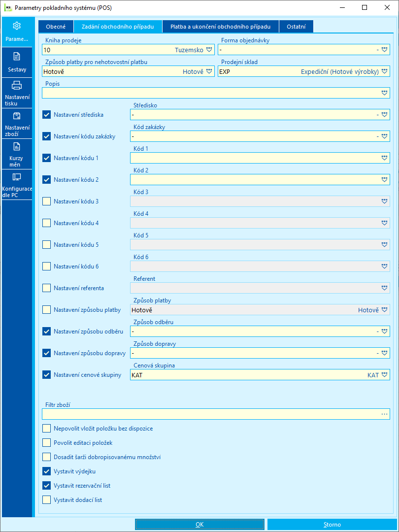Open Kniha prodeje dropdown arrow
Viewport: 399px width, 532px height.
pos(209,50)
